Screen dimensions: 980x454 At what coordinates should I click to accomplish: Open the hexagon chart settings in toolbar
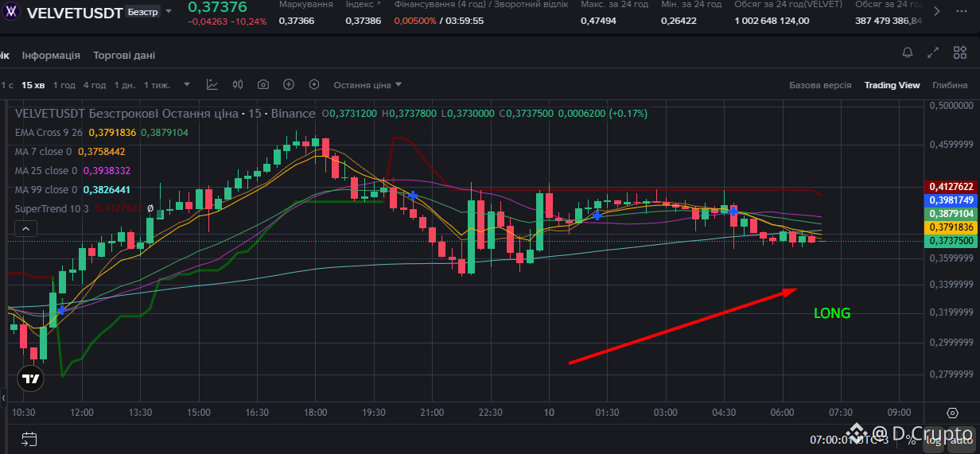pos(314,84)
